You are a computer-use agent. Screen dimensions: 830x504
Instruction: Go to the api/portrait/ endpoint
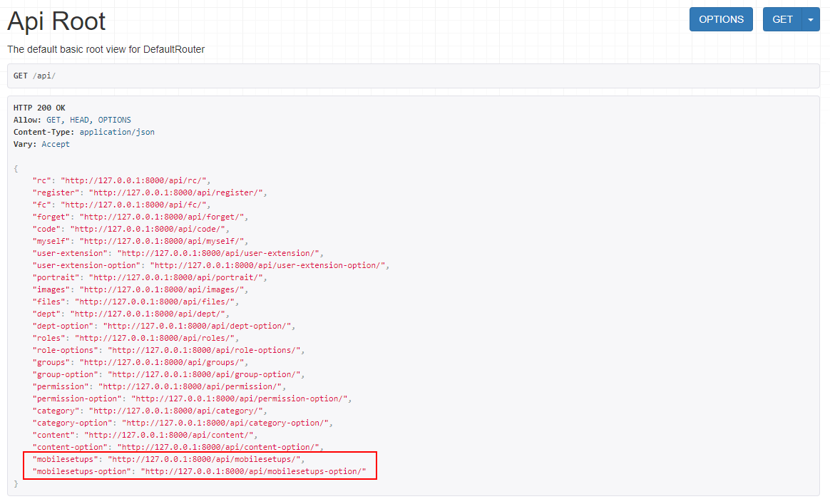coord(178,277)
